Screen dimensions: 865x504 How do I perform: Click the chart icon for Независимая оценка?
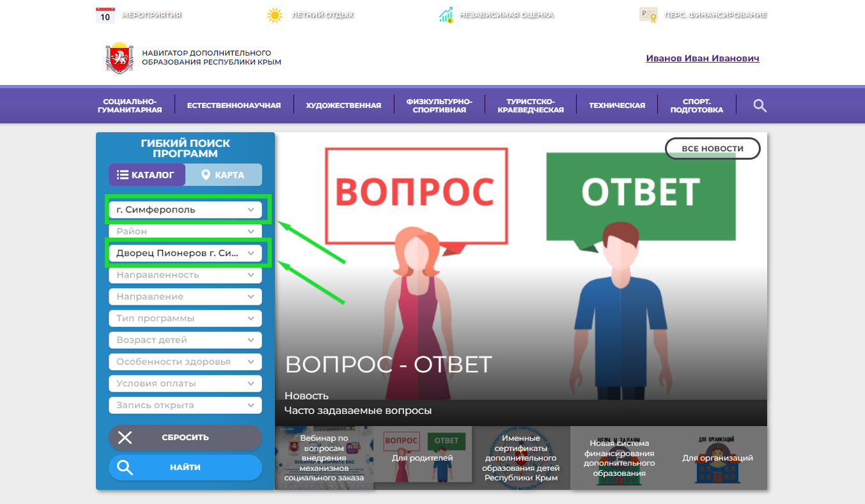point(446,15)
